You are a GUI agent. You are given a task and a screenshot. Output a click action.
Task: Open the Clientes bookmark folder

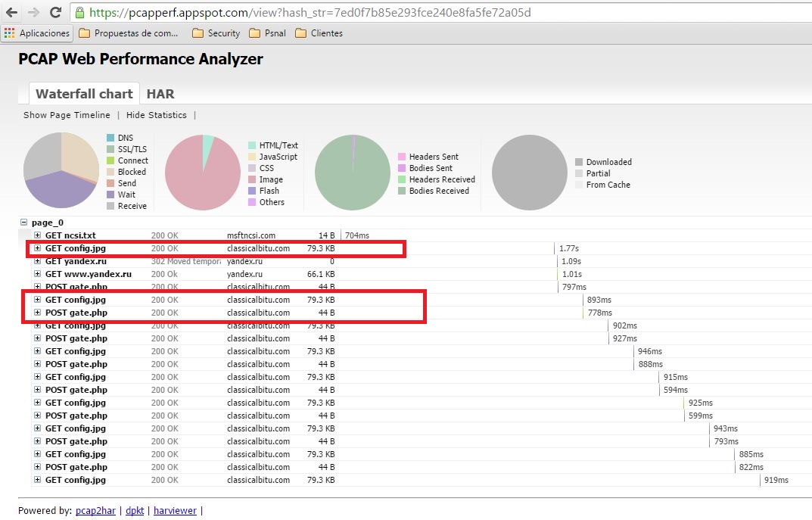click(319, 33)
